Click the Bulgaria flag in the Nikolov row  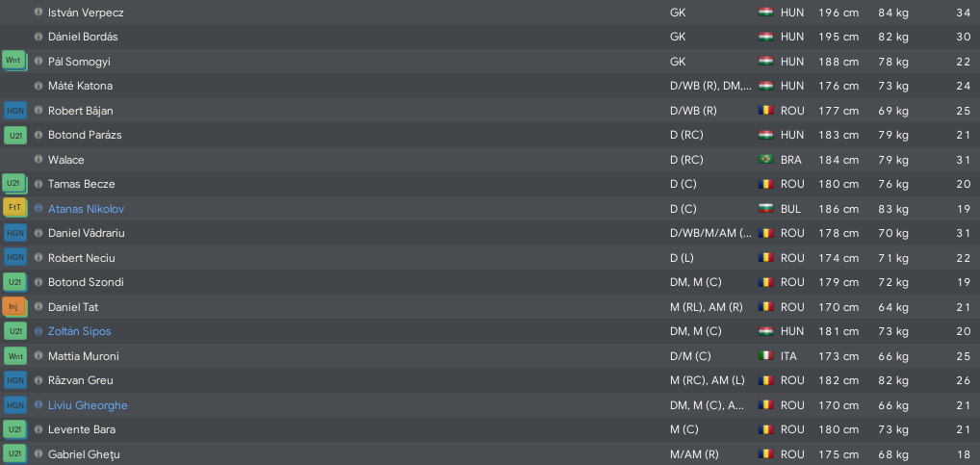[x=765, y=209]
